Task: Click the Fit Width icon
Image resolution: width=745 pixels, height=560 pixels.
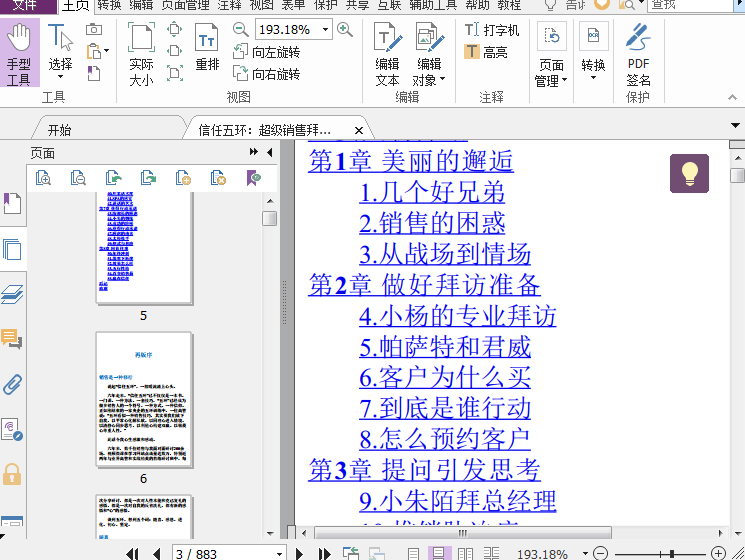Action: [x=174, y=50]
